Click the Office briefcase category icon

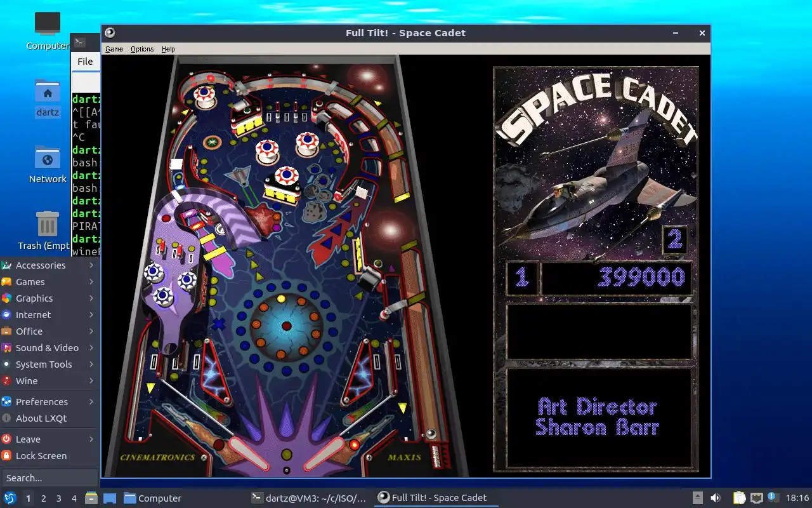[6, 331]
